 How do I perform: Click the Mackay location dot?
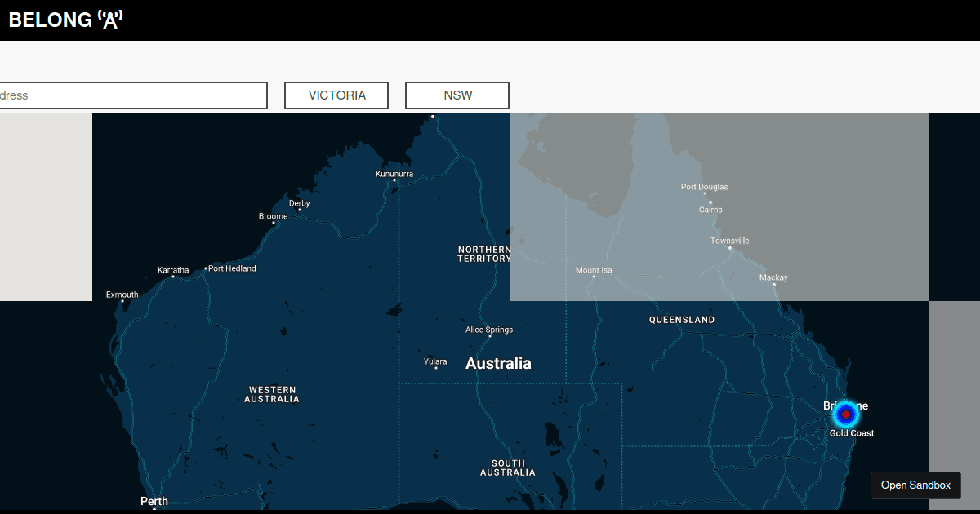tap(774, 285)
